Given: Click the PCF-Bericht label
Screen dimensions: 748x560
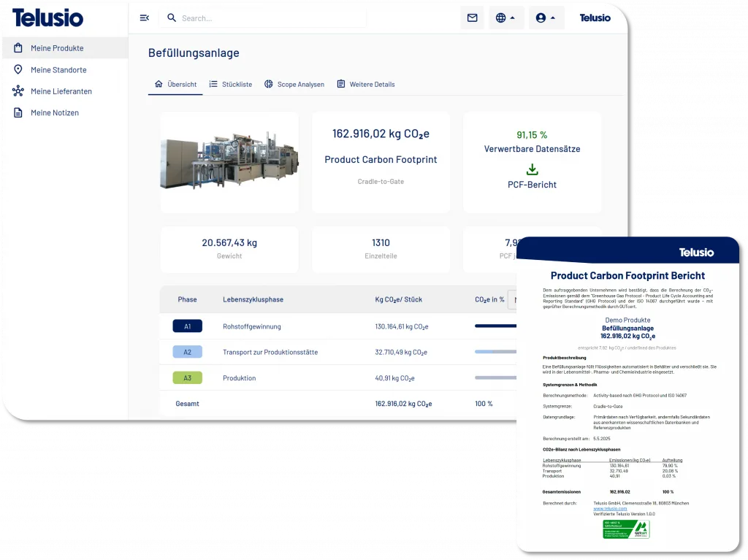Looking at the screenshot, I should [532, 185].
